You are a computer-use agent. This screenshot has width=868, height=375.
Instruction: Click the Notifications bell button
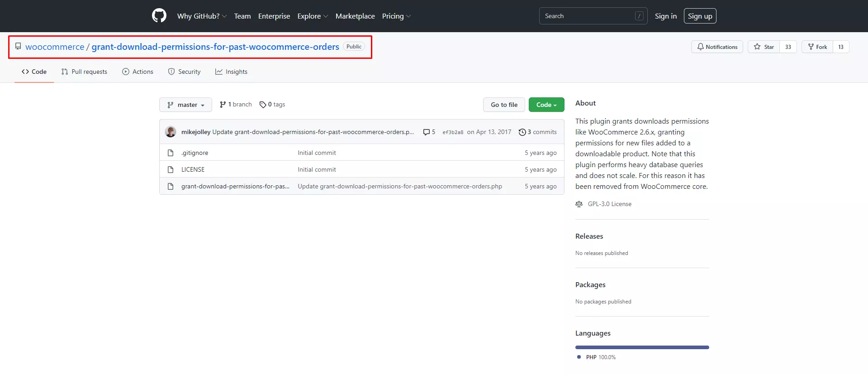pyautogui.click(x=717, y=47)
